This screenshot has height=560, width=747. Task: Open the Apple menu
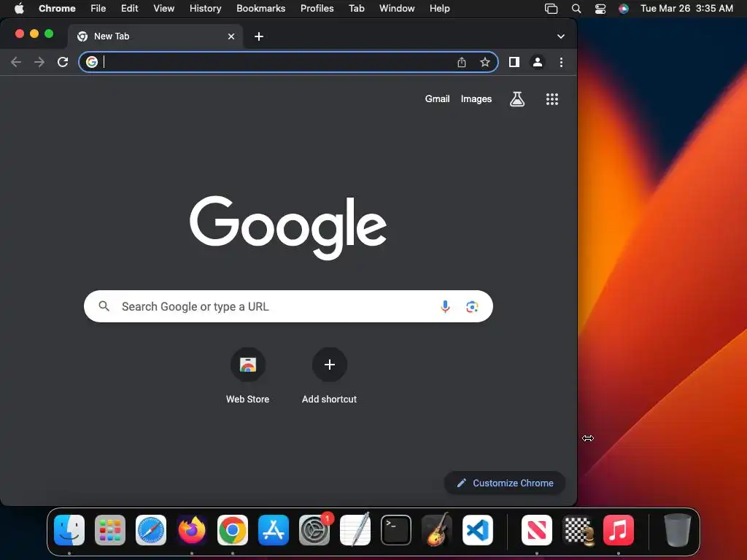click(19, 8)
